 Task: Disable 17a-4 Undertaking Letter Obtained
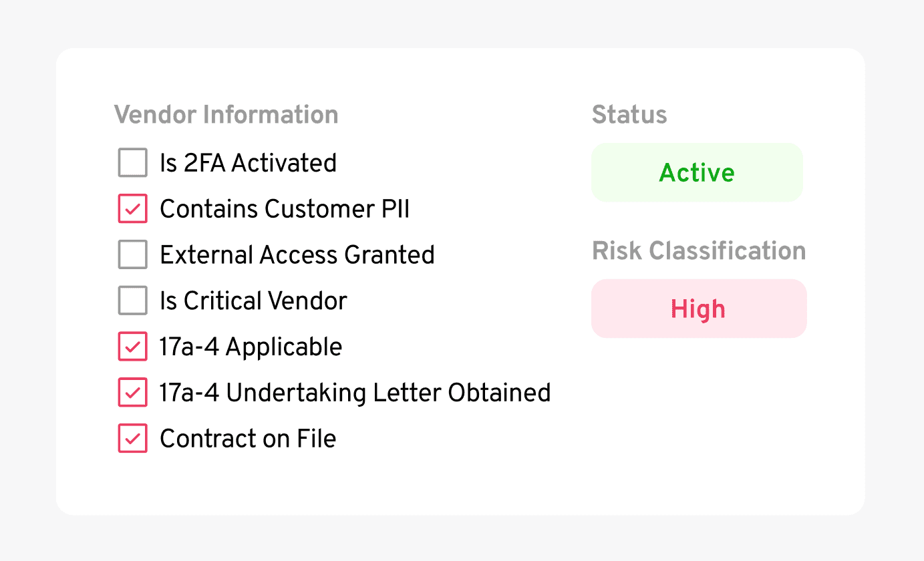[x=132, y=393]
